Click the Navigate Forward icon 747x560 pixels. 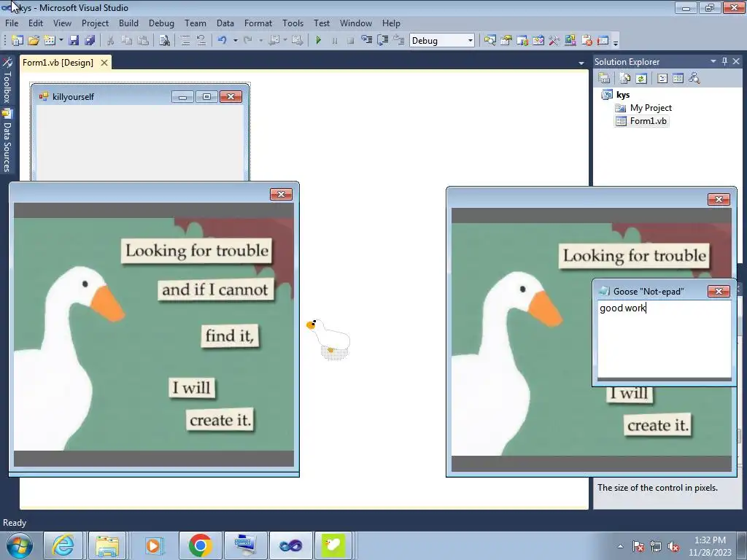click(x=298, y=41)
